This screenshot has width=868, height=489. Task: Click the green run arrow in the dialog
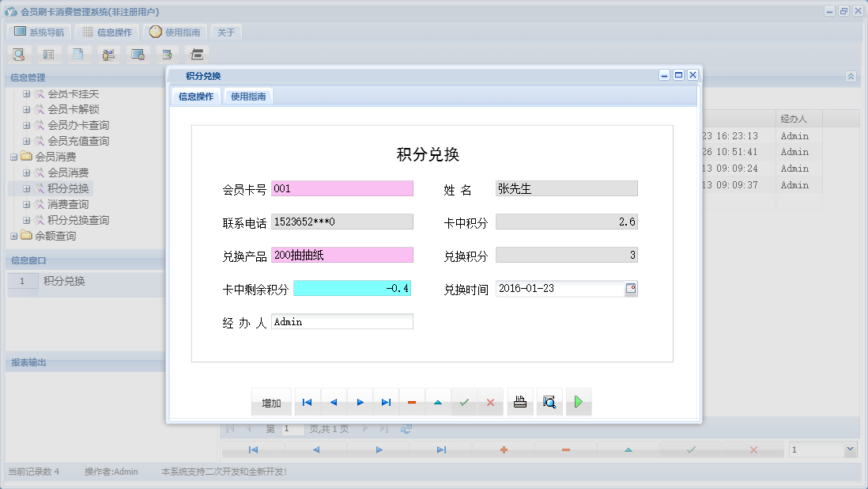pyautogui.click(x=578, y=401)
